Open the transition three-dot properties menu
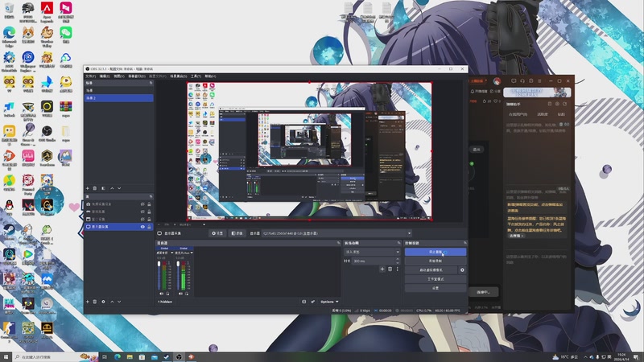 point(397,269)
